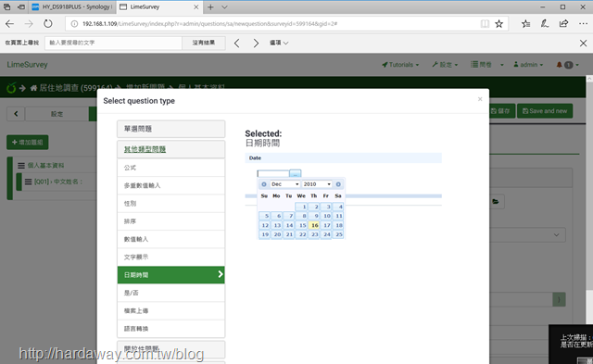Click the survey home breadcrumb icon
Viewport: 593px width, 364px height.
pyautogui.click(x=33, y=88)
